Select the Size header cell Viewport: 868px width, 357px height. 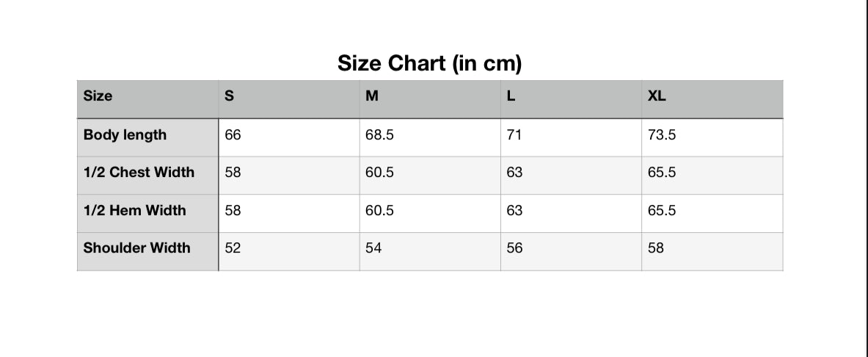pyautogui.click(x=147, y=99)
